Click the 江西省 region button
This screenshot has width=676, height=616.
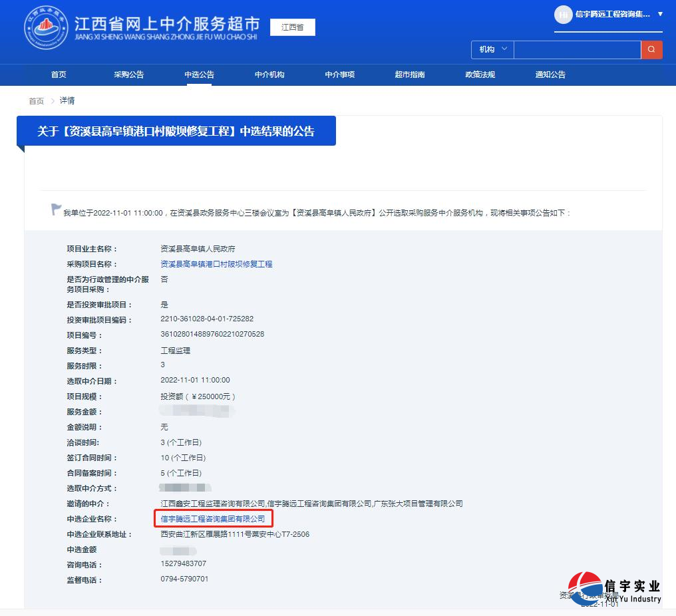(291, 27)
